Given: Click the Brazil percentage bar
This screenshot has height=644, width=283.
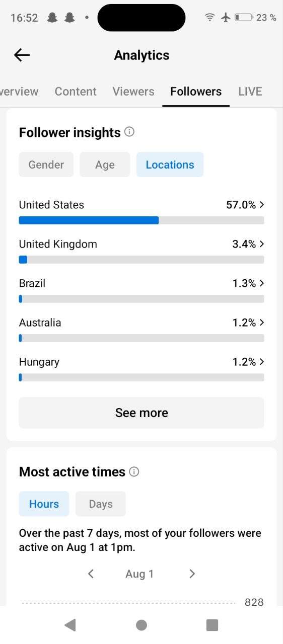Looking at the screenshot, I should tap(141, 299).
